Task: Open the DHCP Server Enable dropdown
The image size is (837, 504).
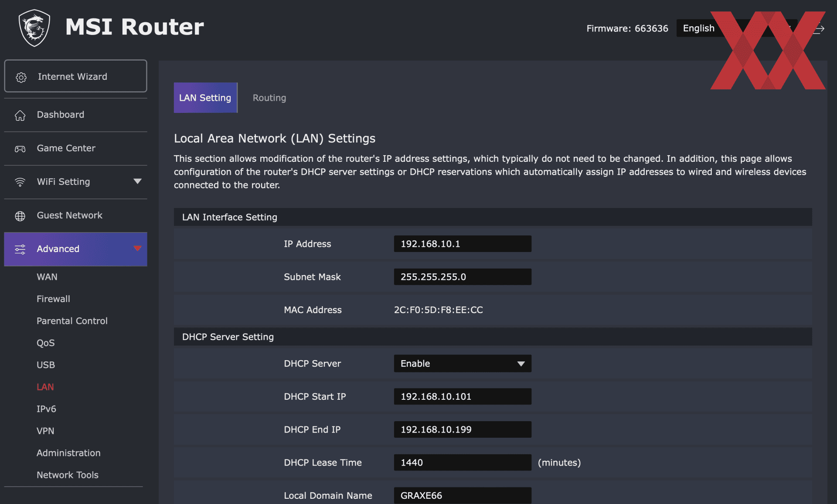Action: (x=463, y=364)
